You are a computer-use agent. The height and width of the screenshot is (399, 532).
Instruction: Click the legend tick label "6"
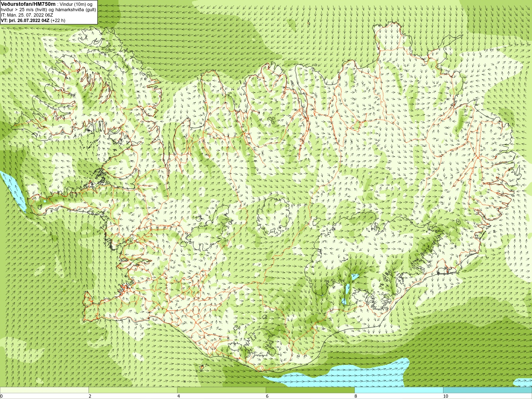coord(267,396)
